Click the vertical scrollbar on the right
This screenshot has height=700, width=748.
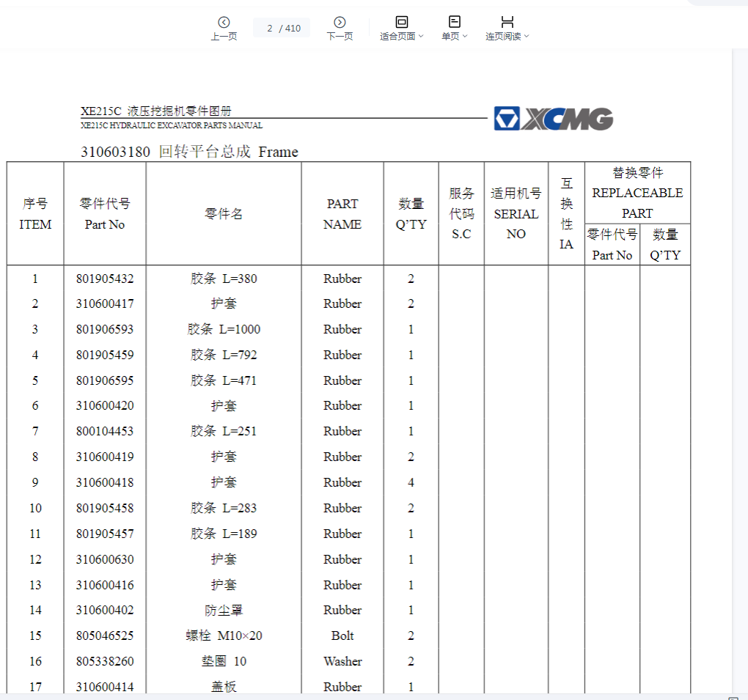pos(739,366)
